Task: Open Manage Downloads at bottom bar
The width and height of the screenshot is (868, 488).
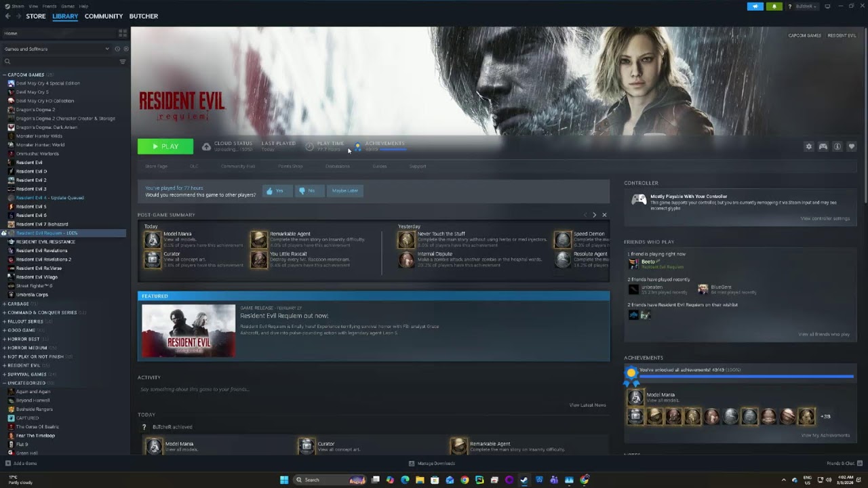Action: coord(432,464)
